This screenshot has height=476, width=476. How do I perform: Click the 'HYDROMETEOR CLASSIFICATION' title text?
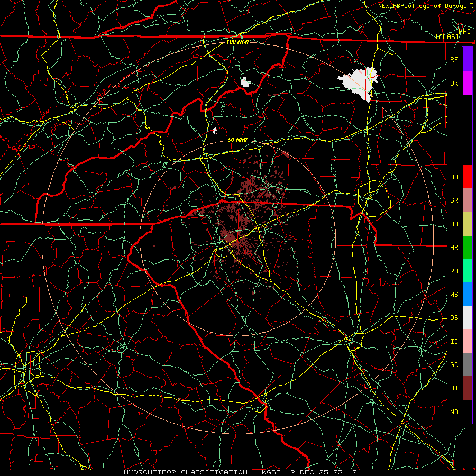click(x=186, y=472)
